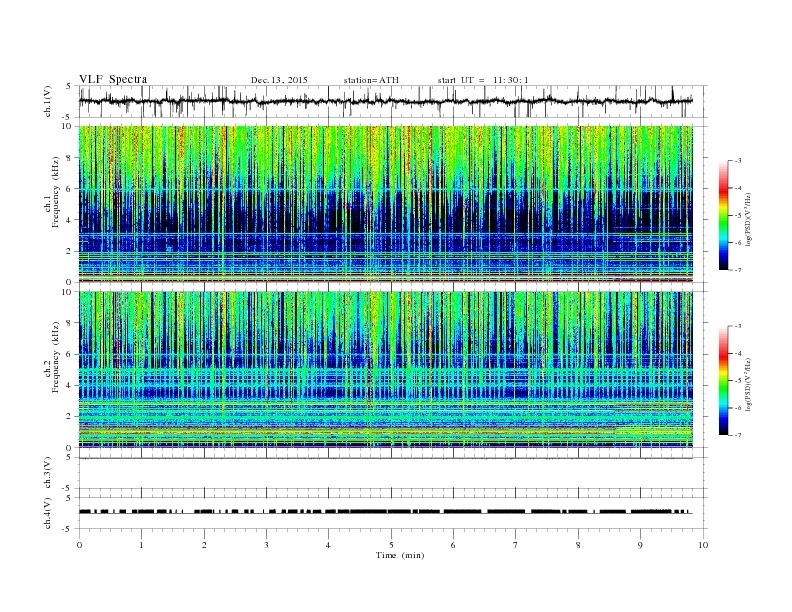
Task: Click the "4" kHz tick on ch.1 frequency axis
Action: coord(69,220)
